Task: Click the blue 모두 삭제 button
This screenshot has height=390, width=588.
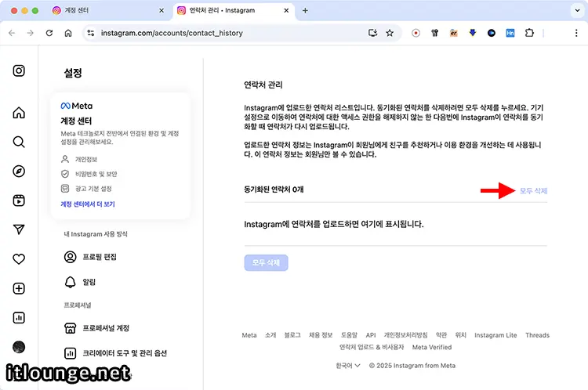Action: click(x=266, y=262)
